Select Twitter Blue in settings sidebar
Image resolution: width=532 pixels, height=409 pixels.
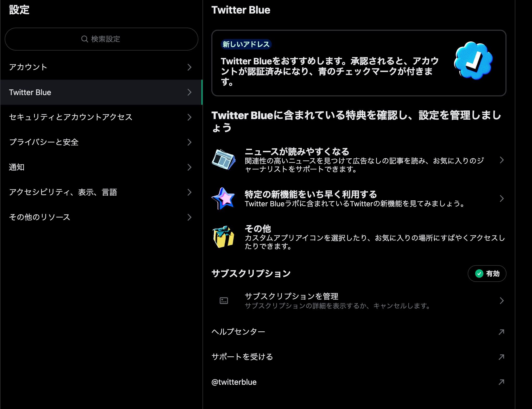coord(101,92)
